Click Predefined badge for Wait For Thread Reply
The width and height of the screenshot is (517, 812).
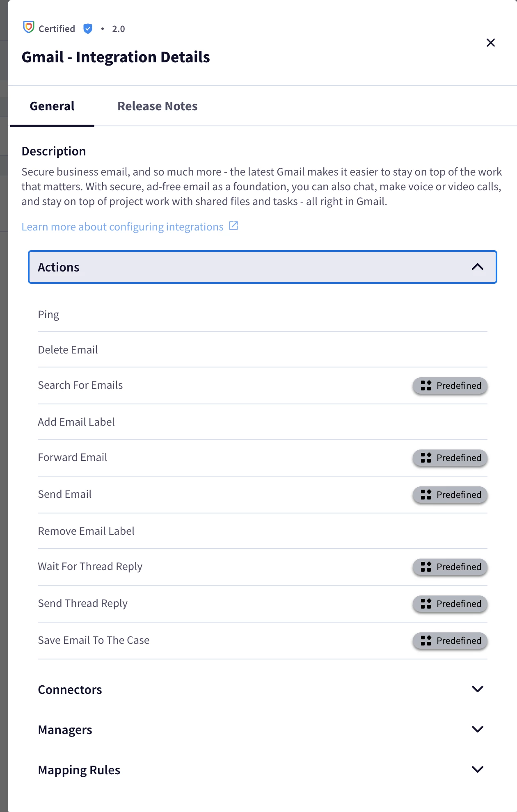450,567
